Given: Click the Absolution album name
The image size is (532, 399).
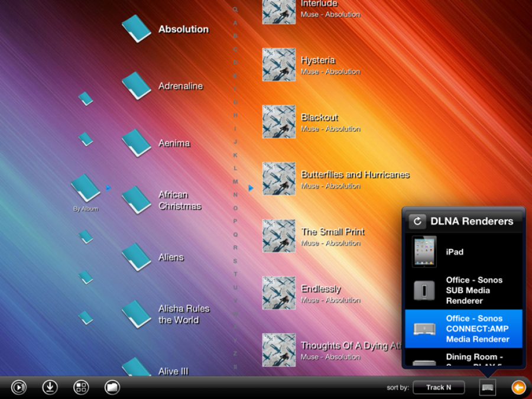Looking at the screenshot, I should click(184, 29).
